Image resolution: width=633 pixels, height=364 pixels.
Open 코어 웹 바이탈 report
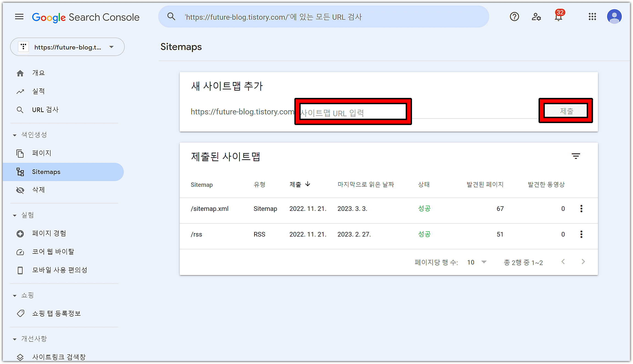(x=53, y=252)
